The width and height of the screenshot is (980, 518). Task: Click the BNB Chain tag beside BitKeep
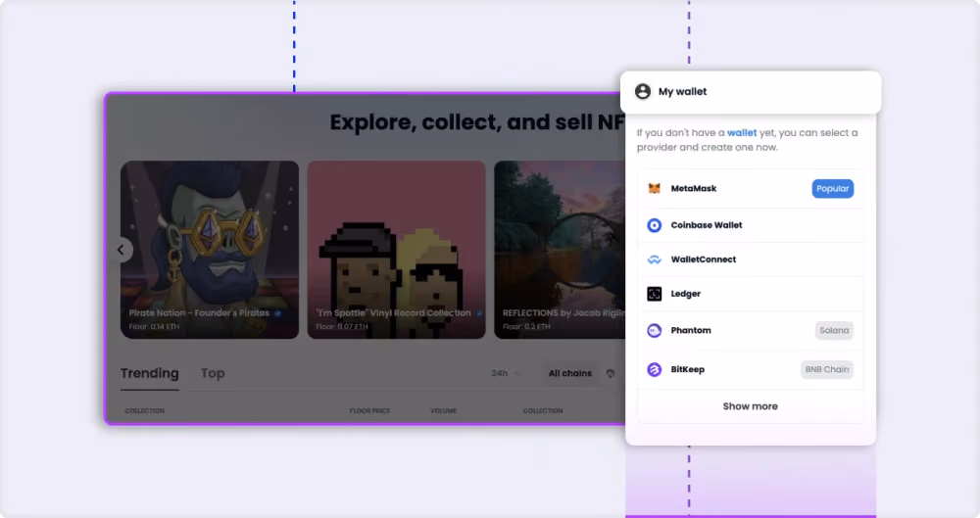(827, 369)
